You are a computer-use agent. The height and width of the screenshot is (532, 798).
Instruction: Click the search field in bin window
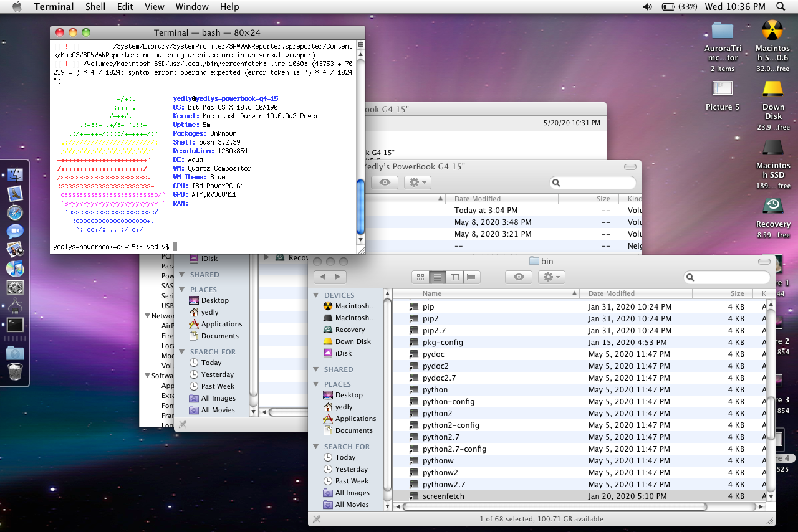[x=727, y=277]
